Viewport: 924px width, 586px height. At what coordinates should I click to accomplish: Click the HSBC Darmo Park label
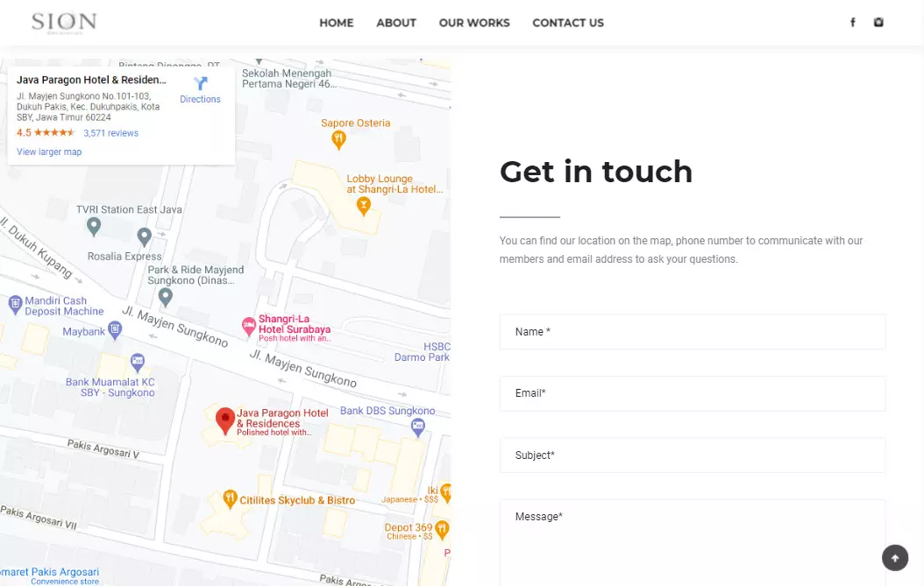point(422,352)
